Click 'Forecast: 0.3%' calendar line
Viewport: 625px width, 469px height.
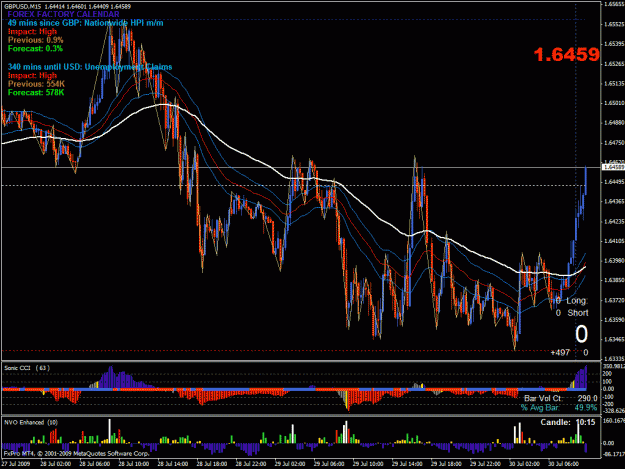[35, 49]
